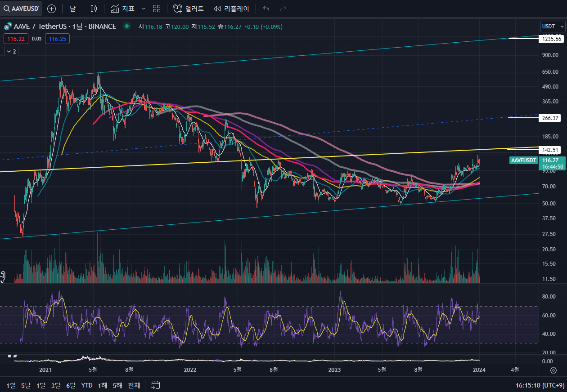Open the timezone menu at 16:15:10 (UTC+9)

click(x=540, y=385)
